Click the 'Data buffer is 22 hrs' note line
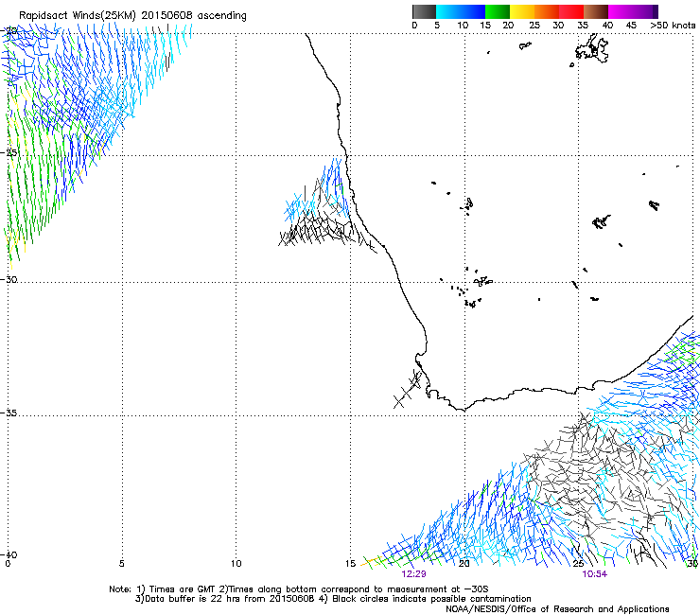700x615 pixels. coord(333,599)
